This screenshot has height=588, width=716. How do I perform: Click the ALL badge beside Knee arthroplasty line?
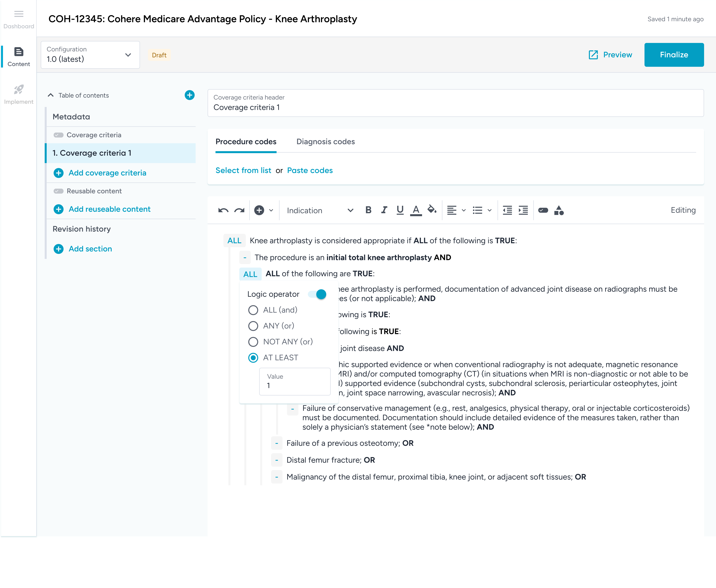(x=234, y=241)
